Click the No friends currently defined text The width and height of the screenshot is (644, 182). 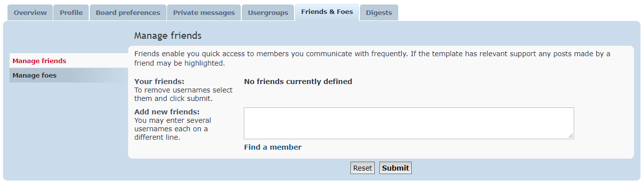click(x=298, y=82)
